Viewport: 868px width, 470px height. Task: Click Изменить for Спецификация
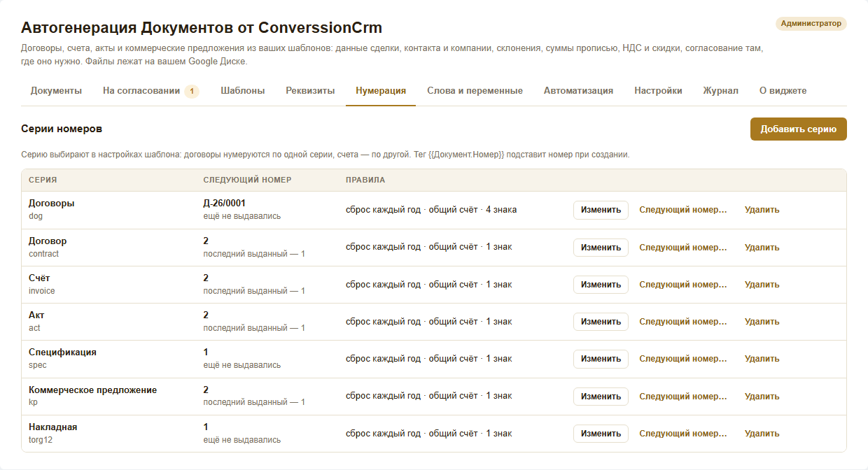point(601,359)
